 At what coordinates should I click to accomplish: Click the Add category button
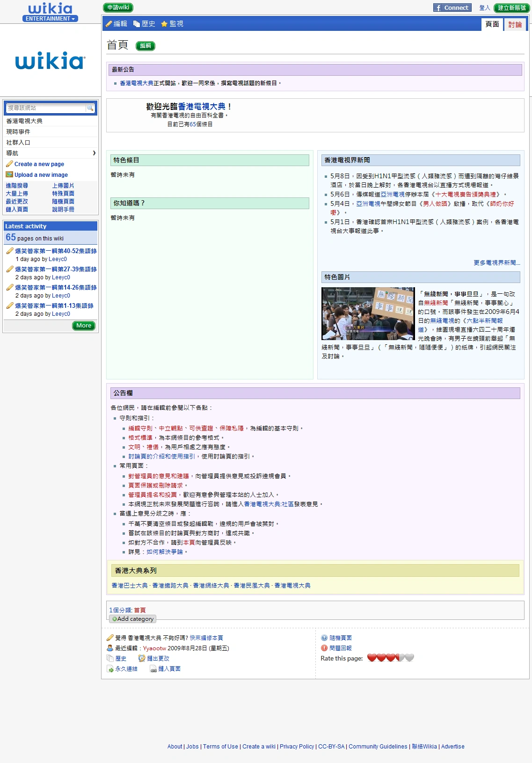coord(132,619)
